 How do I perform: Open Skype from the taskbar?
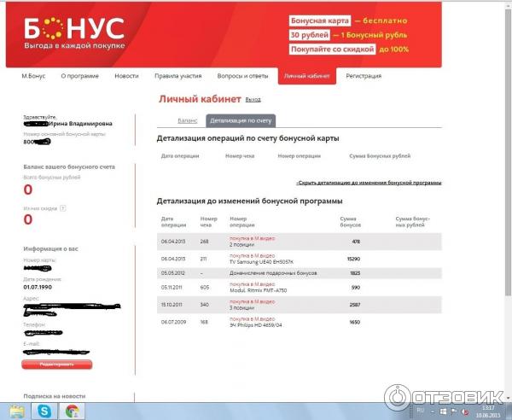[x=43, y=411]
